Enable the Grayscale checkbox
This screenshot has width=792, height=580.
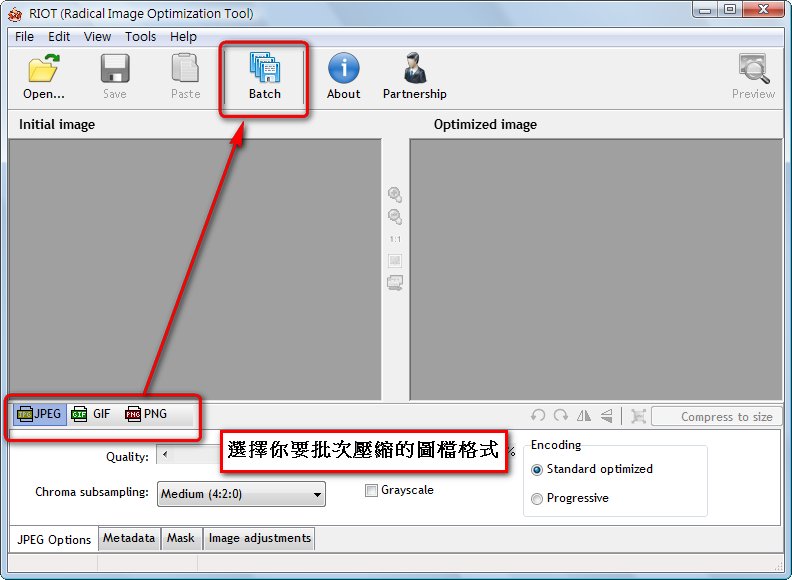click(371, 491)
